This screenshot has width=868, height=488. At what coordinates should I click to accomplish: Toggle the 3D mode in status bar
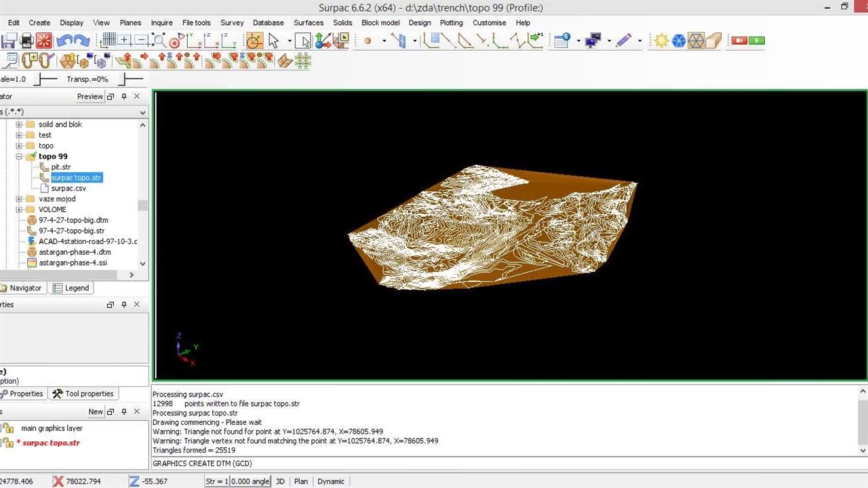pyautogui.click(x=280, y=481)
